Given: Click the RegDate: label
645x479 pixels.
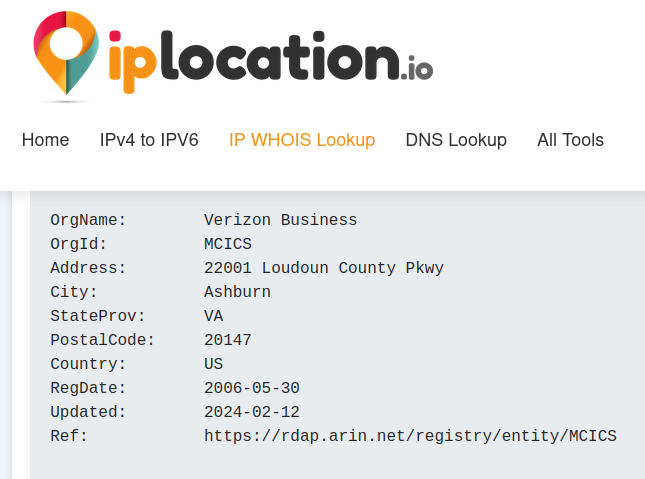Looking at the screenshot, I should (x=88, y=388).
